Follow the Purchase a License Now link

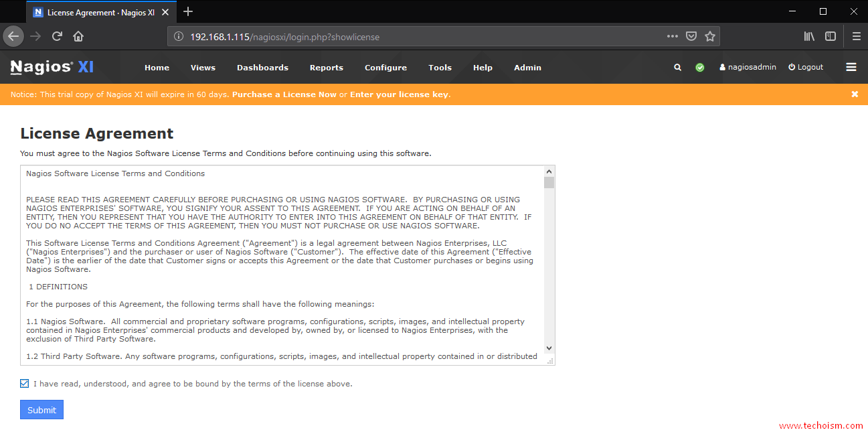(284, 94)
